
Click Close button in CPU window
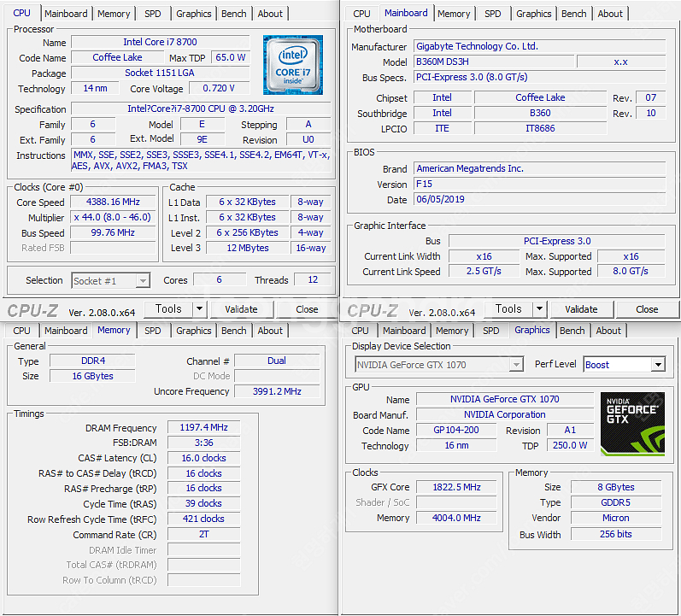point(307,309)
